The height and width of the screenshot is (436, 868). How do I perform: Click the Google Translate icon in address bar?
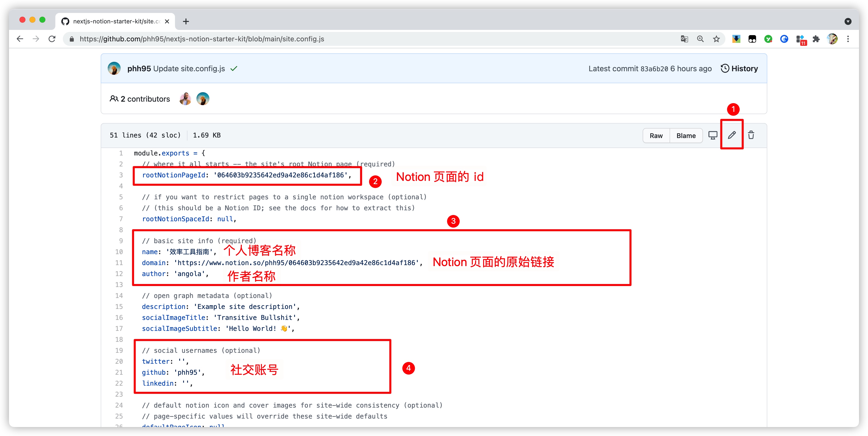pyautogui.click(x=684, y=39)
